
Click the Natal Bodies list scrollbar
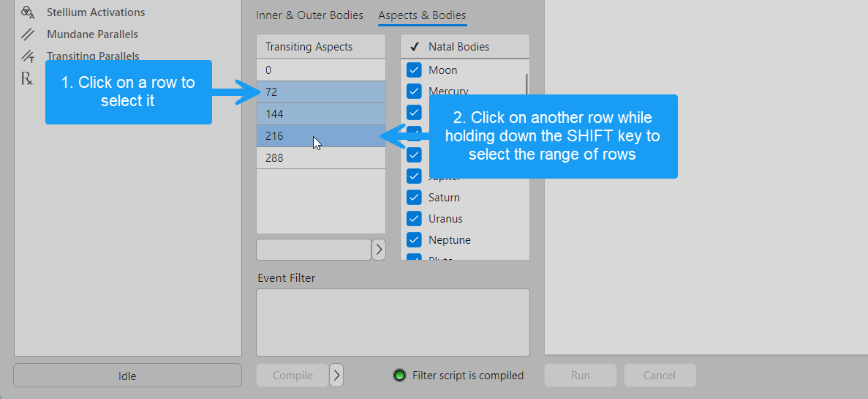[x=527, y=86]
